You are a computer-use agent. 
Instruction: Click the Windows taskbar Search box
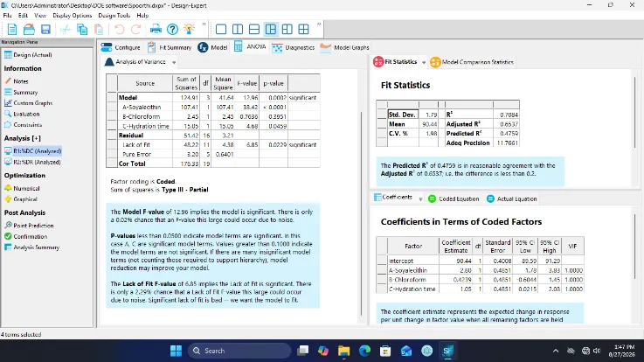point(239,351)
